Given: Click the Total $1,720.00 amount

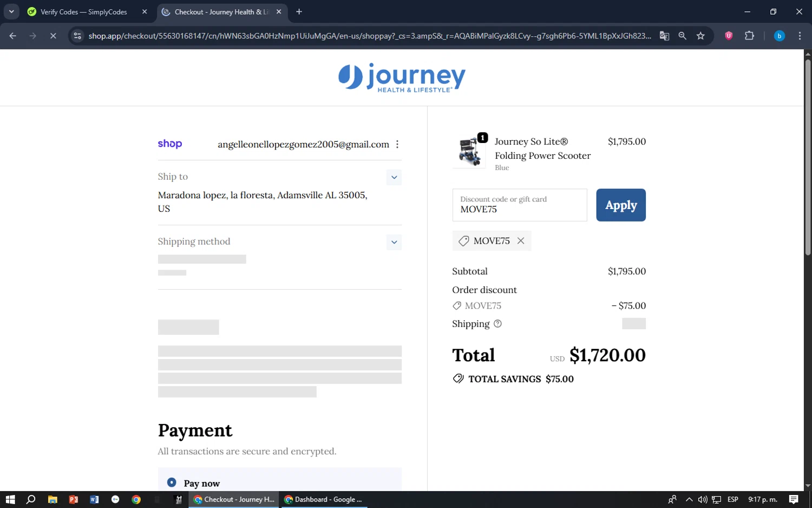Looking at the screenshot, I should coord(607,355).
